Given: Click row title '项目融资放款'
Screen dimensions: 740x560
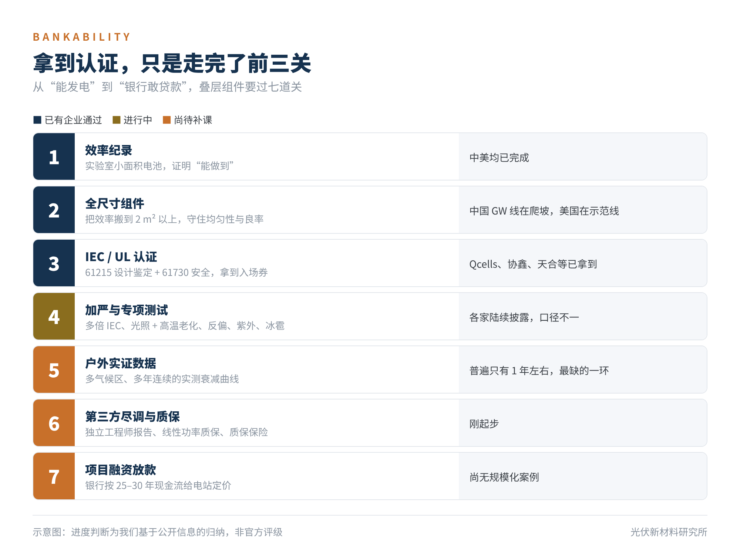Looking at the screenshot, I should click(121, 470).
